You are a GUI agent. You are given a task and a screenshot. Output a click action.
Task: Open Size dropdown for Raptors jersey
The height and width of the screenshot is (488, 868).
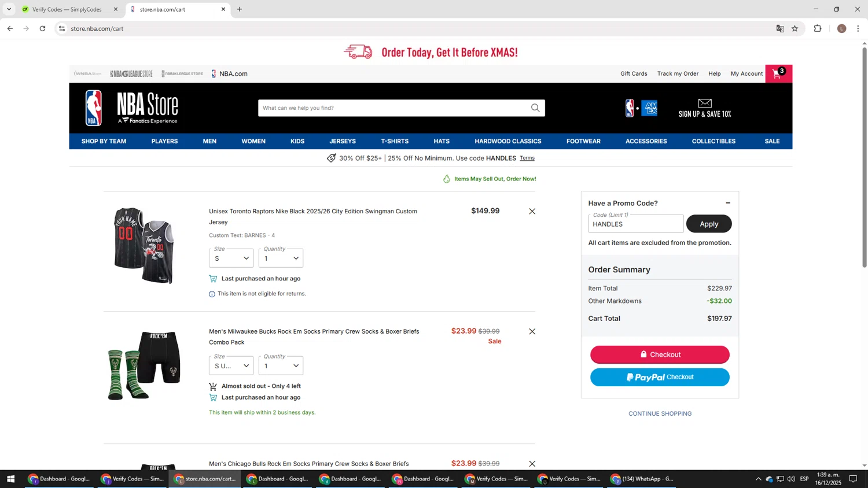coord(231,258)
